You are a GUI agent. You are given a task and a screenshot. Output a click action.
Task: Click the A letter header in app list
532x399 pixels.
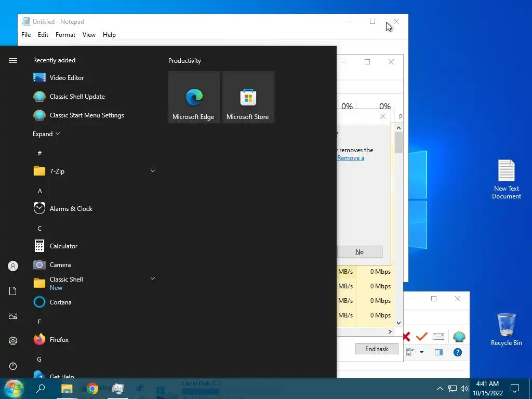39,191
